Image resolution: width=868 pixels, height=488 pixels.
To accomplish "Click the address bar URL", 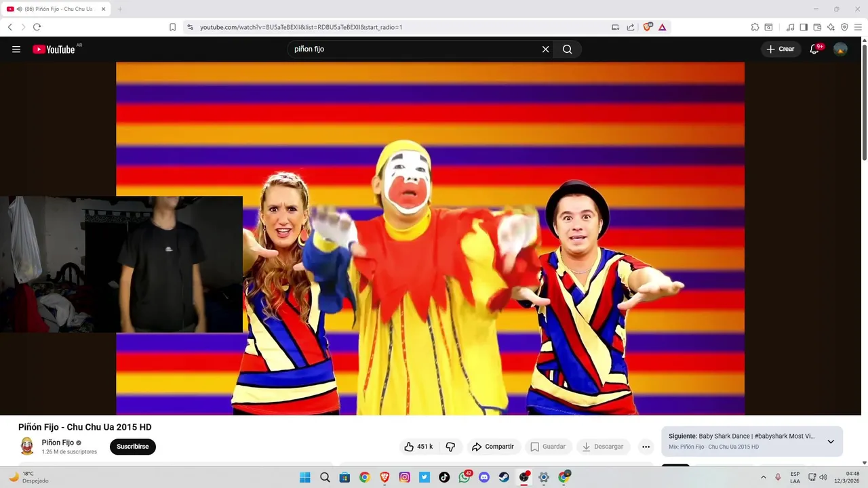I will pyautogui.click(x=301, y=27).
